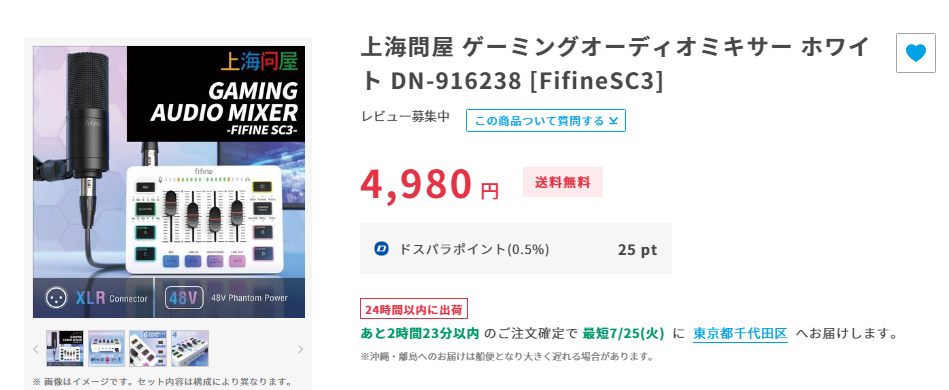
Task: Add product to favorites with heart icon
Action: [916, 53]
